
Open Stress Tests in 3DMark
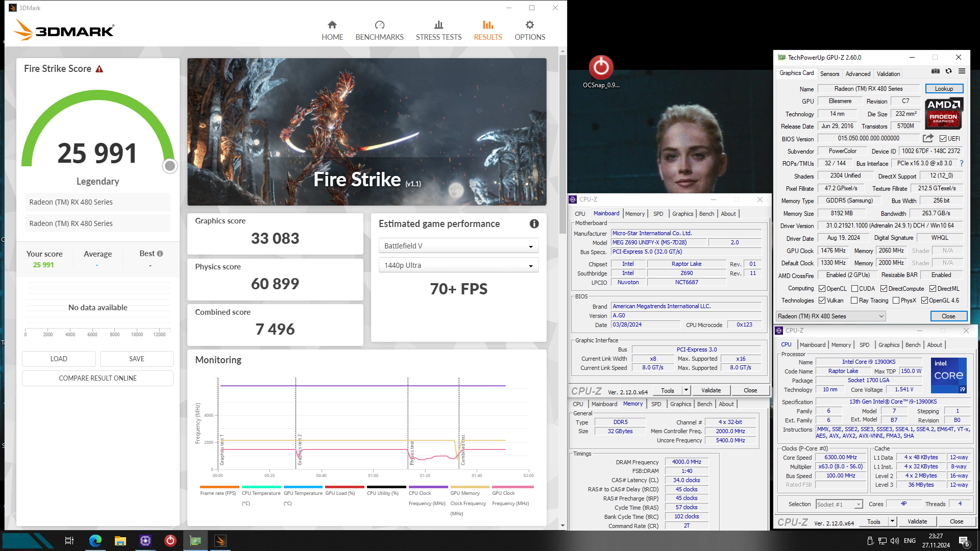(438, 31)
